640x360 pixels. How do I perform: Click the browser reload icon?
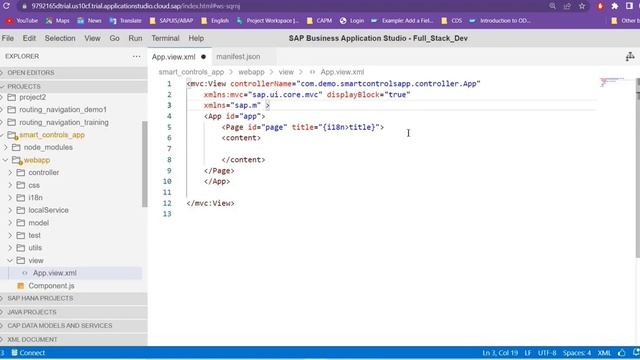click(x=7, y=6)
